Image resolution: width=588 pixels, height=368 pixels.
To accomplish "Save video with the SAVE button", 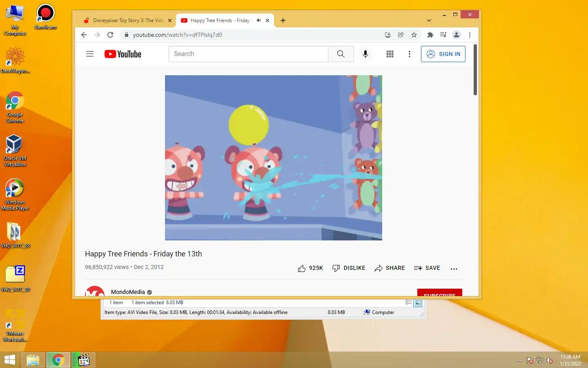I will 427,268.
